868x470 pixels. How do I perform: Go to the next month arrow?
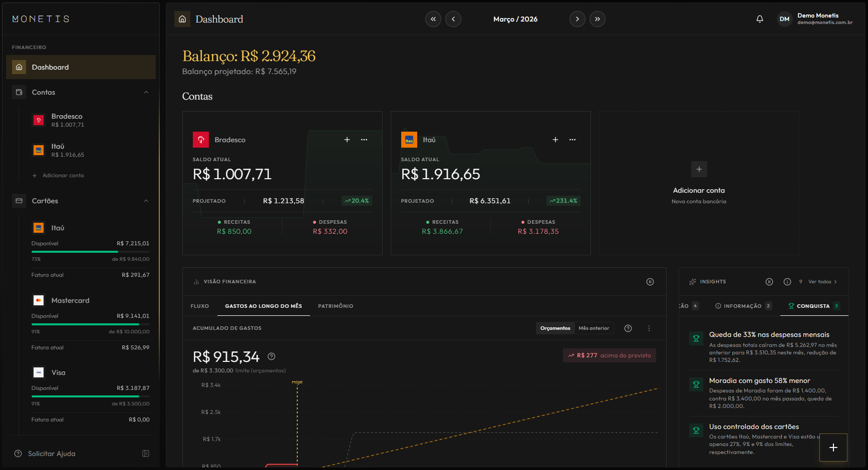577,19
